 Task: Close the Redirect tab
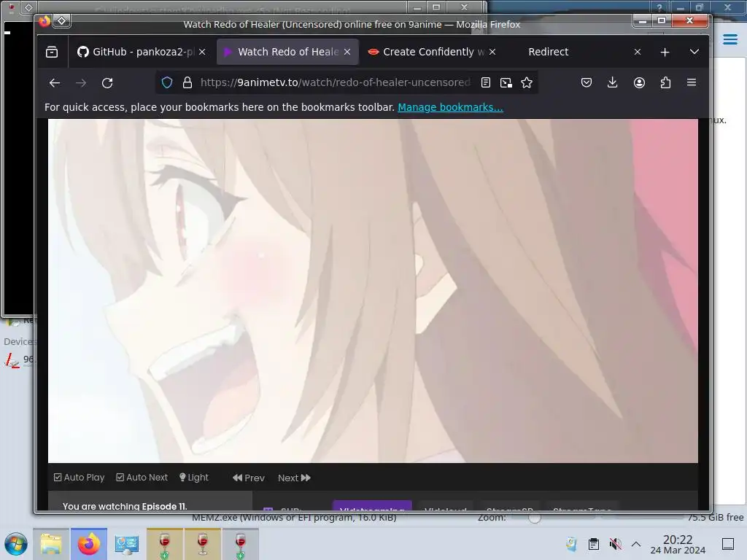point(638,52)
